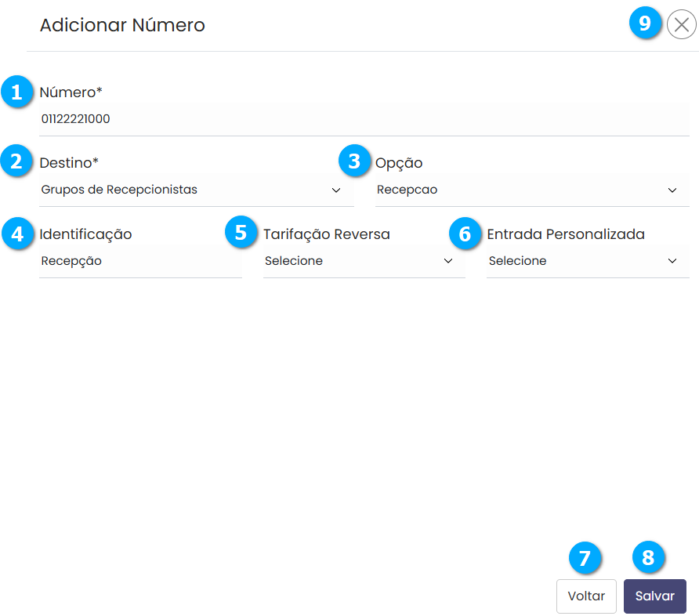
Task: Click the Identificação field containing Recepção
Action: click(139, 261)
